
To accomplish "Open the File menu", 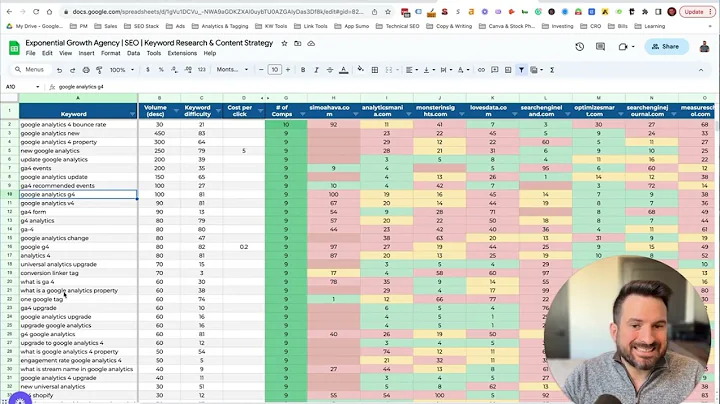I will coord(30,53).
